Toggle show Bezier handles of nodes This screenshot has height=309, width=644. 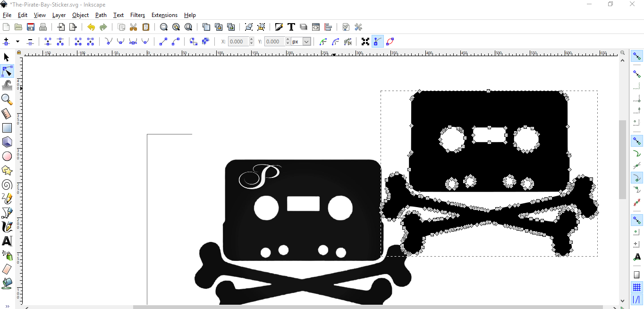click(377, 42)
